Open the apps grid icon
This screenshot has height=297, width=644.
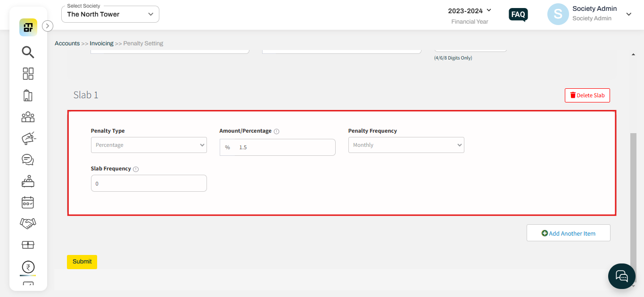point(28,74)
